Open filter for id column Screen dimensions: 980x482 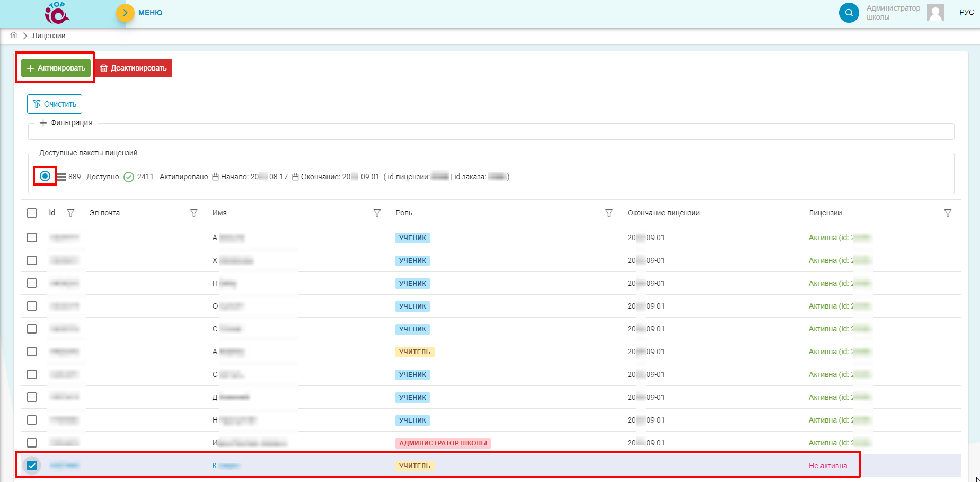(x=70, y=213)
